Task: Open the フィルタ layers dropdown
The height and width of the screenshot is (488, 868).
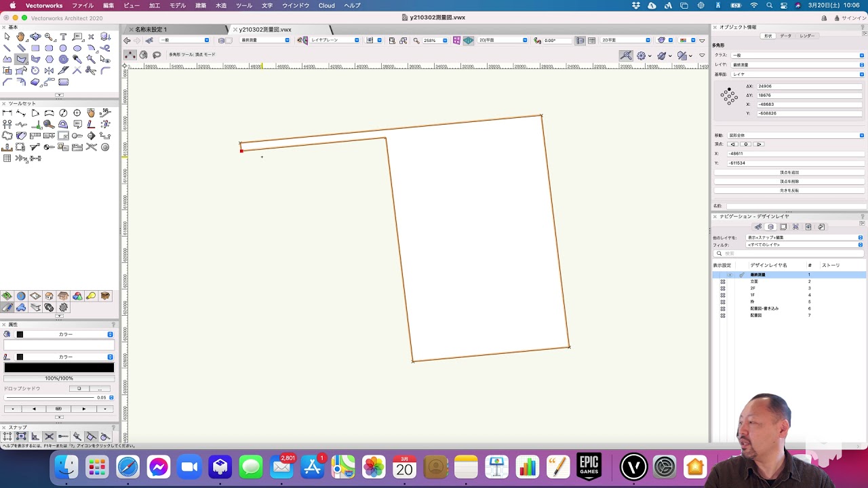Action: pos(804,245)
